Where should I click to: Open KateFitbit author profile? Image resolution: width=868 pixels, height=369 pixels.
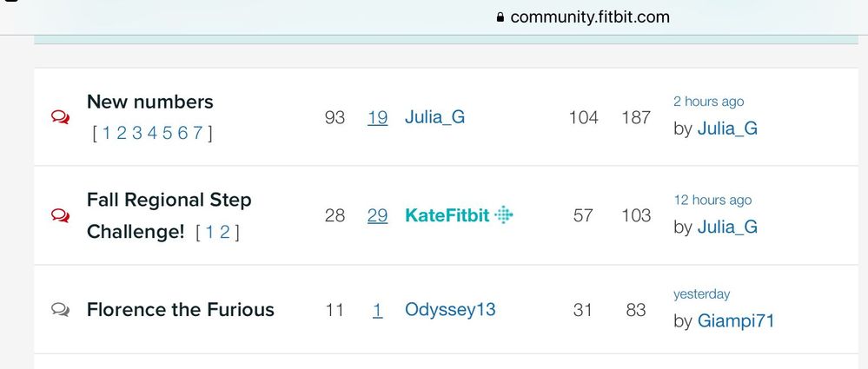point(447,215)
